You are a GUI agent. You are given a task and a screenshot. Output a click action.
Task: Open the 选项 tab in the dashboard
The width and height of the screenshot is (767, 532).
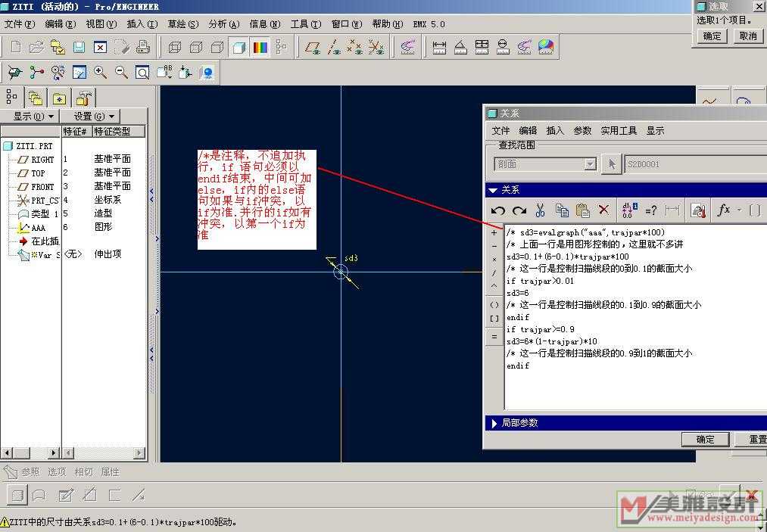(x=57, y=472)
